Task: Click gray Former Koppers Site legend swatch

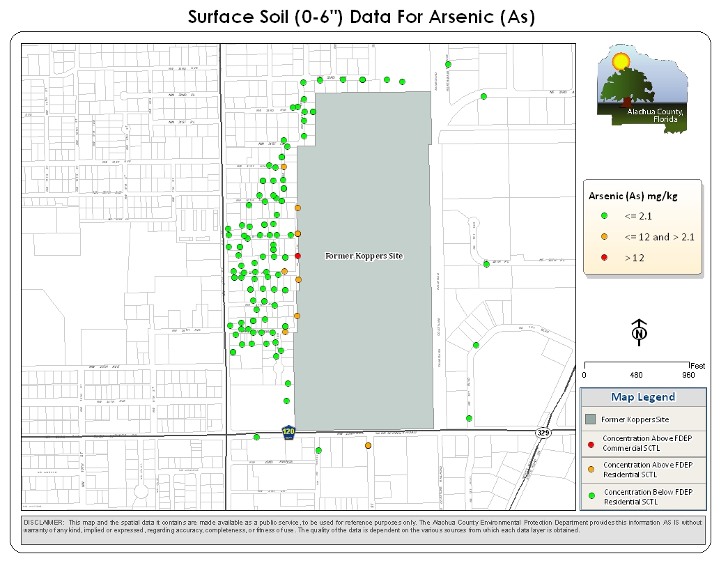Action: 590,419
